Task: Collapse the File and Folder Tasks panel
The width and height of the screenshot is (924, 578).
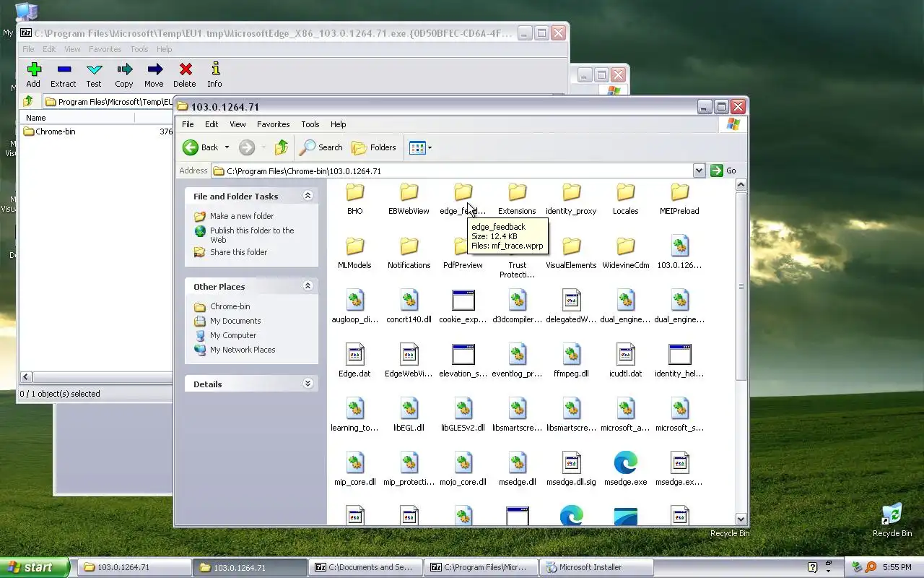Action: pos(308,196)
